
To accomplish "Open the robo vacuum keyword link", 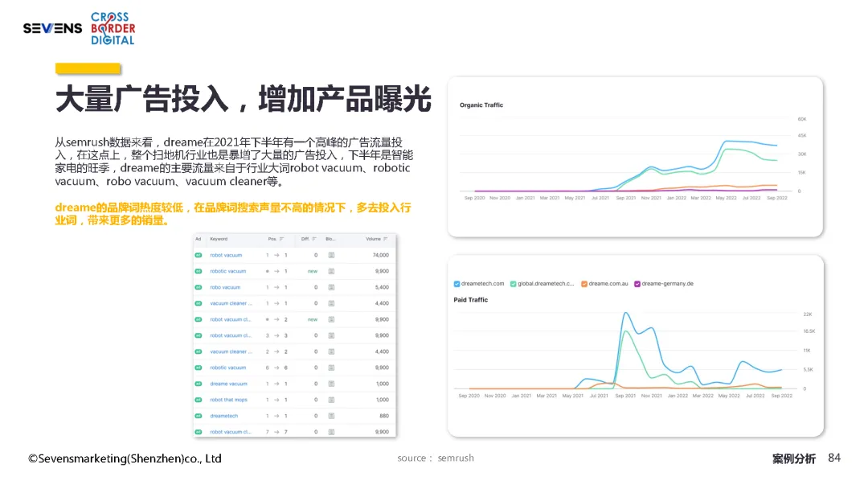I will (225, 287).
